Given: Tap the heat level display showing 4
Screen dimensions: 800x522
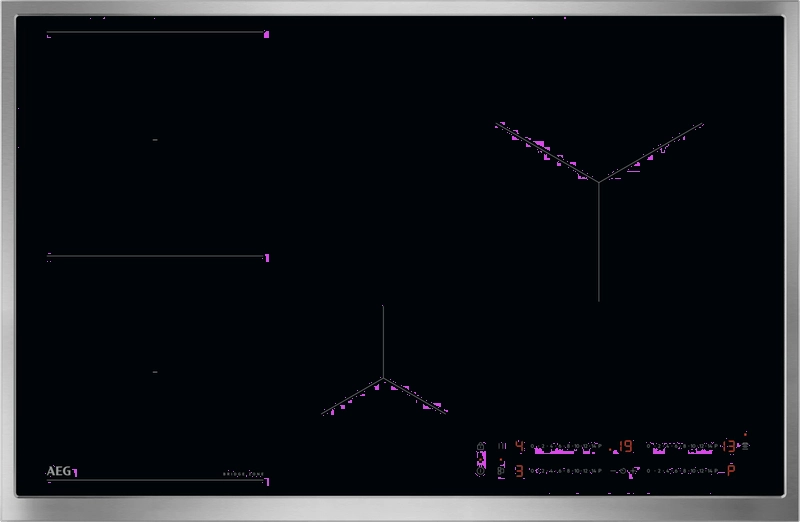Looking at the screenshot, I should [x=519, y=446].
